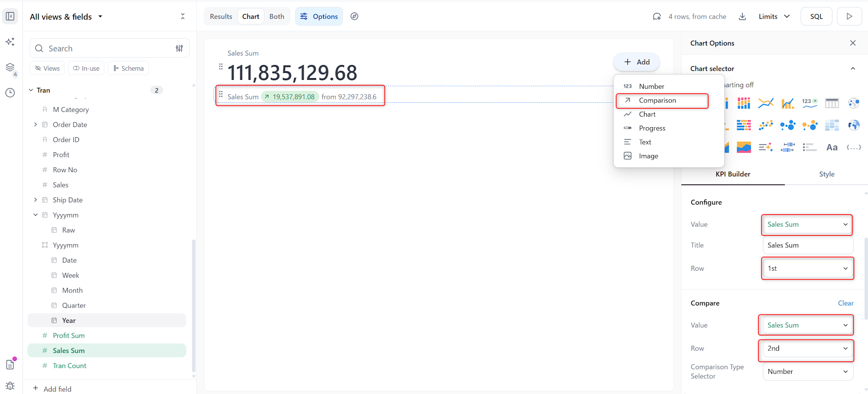Toggle the Schema filter chip

pyautogui.click(x=128, y=68)
